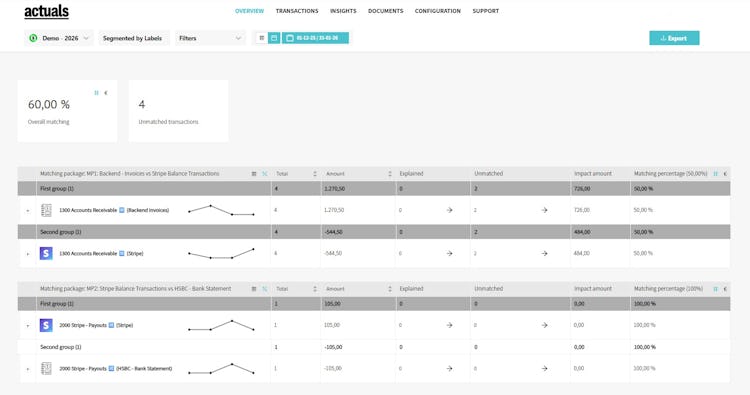Switch to the Overview tab
750x395 pixels.
(x=249, y=11)
